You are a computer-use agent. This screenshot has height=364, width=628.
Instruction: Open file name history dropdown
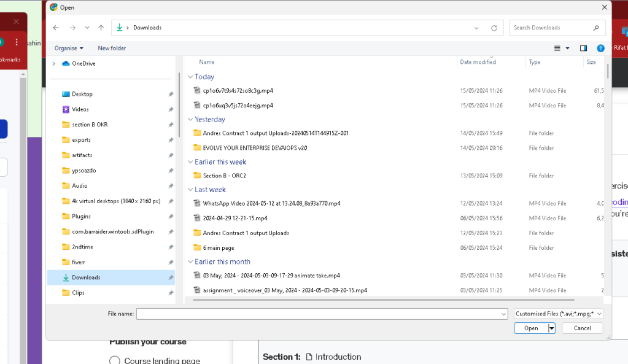pos(503,314)
